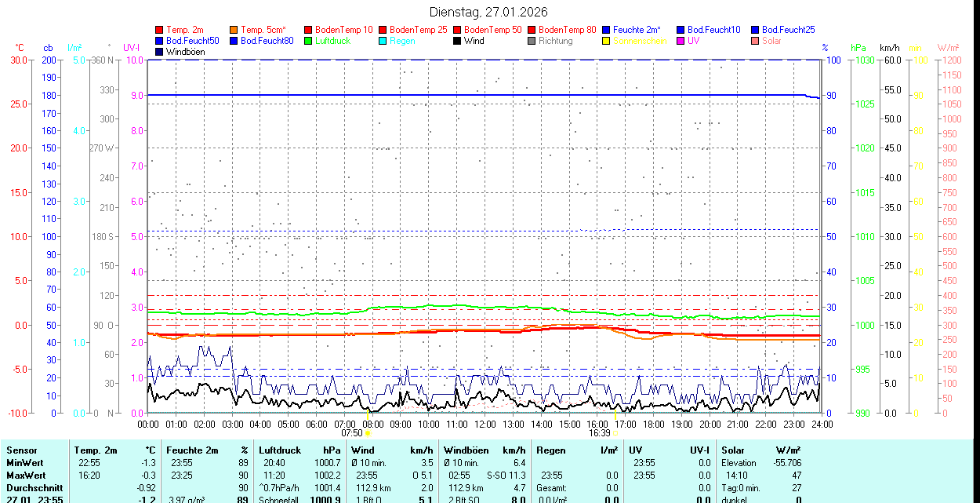Click the 12:00 time axis label
This screenshot has height=503, width=980.
click(x=485, y=424)
